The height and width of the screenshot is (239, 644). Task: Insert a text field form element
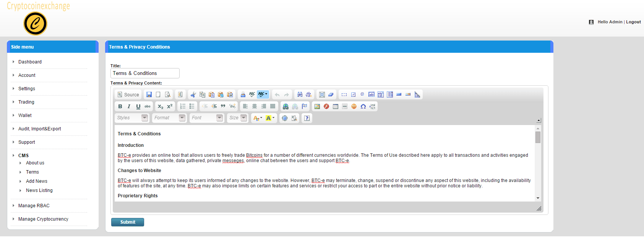371,94
